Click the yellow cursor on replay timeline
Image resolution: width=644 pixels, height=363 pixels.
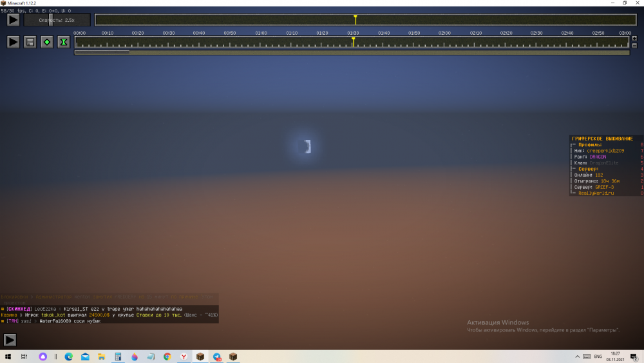[x=355, y=19]
